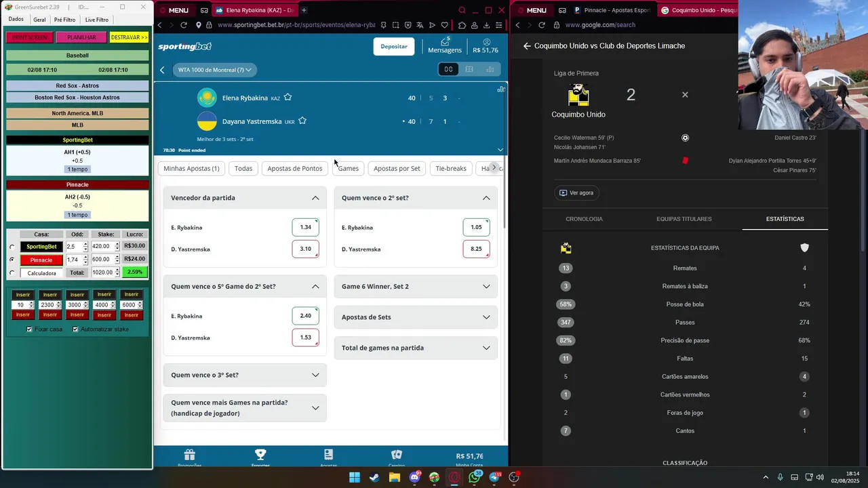Open the account profile icon showing R$ 51,76
The width and height of the screenshot is (868, 488).
pos(486,42)
